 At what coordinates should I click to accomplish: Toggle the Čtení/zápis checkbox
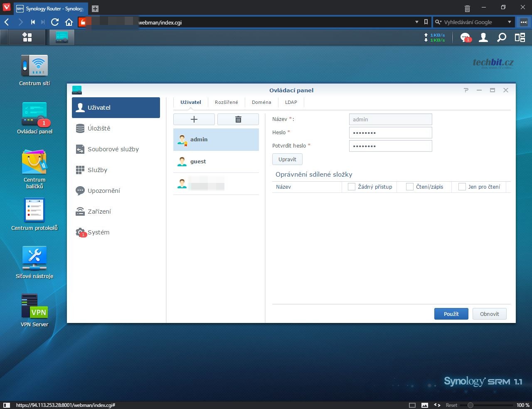pyautogui.click(x=410, y=187)
